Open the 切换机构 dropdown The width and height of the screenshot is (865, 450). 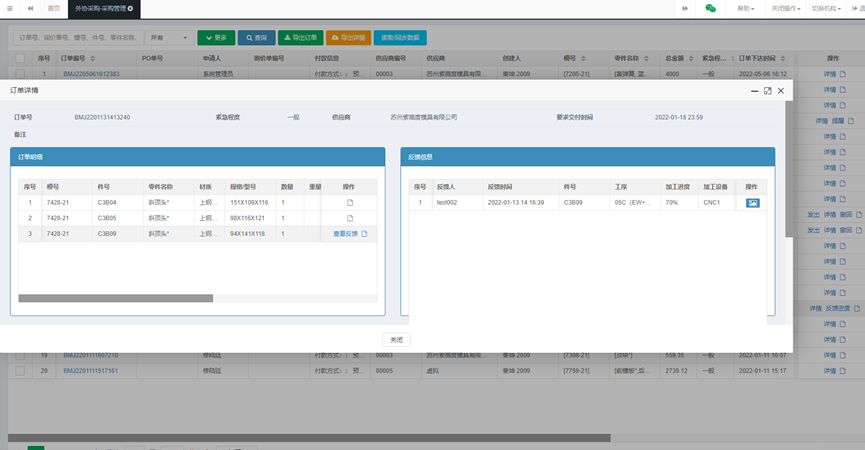click(826, 8)
